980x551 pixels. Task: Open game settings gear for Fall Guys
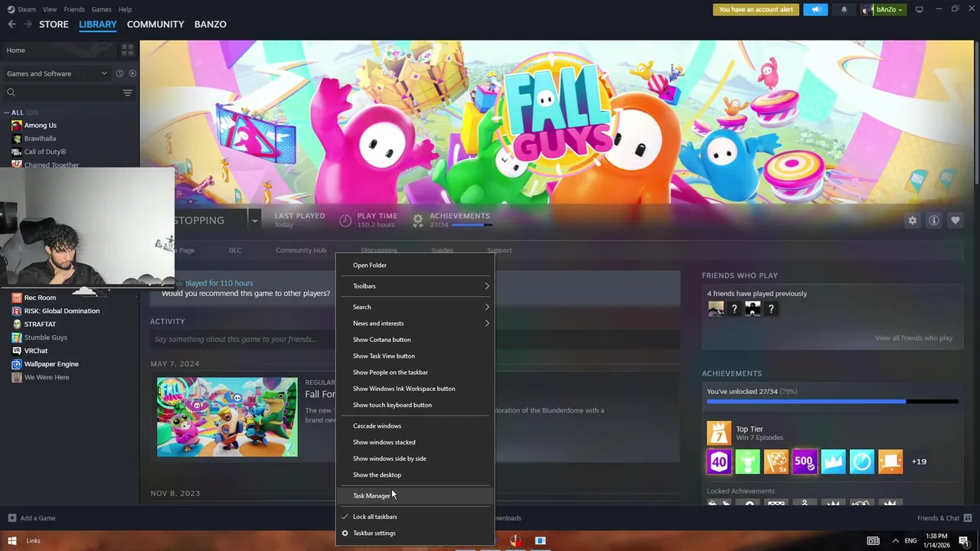(912, 220)
